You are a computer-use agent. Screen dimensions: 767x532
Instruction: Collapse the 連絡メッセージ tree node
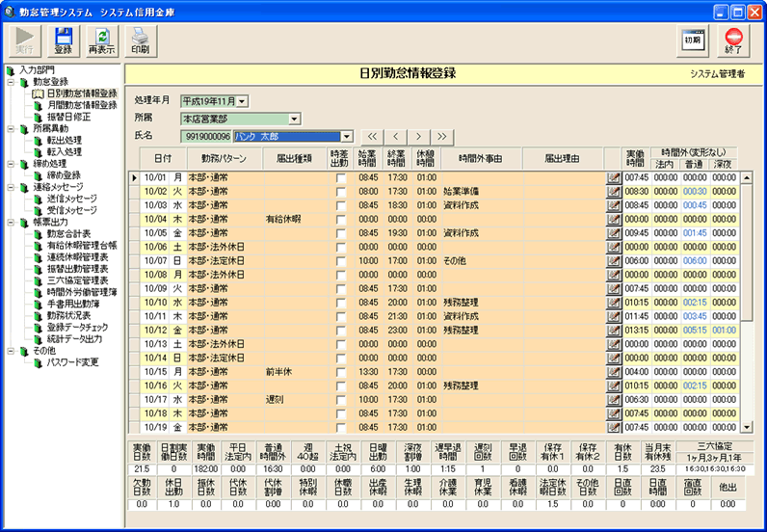coord(11,187)
